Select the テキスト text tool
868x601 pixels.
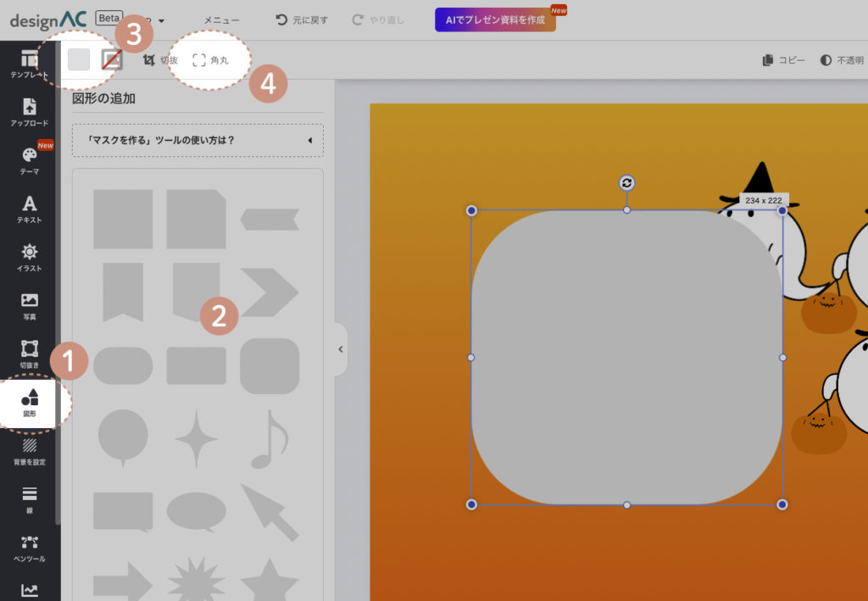point(29,209)
